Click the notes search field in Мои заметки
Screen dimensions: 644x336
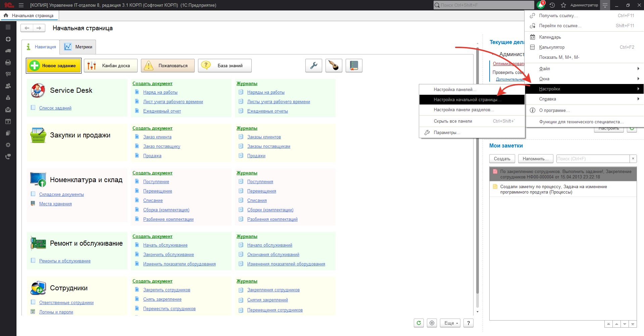[593, 159]
